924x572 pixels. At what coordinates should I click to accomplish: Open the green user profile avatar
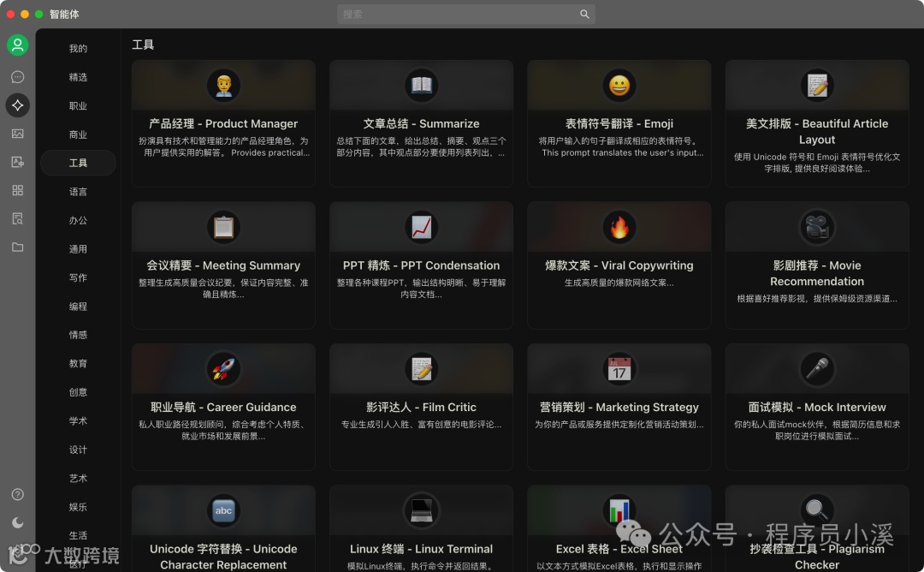[18, 45]
